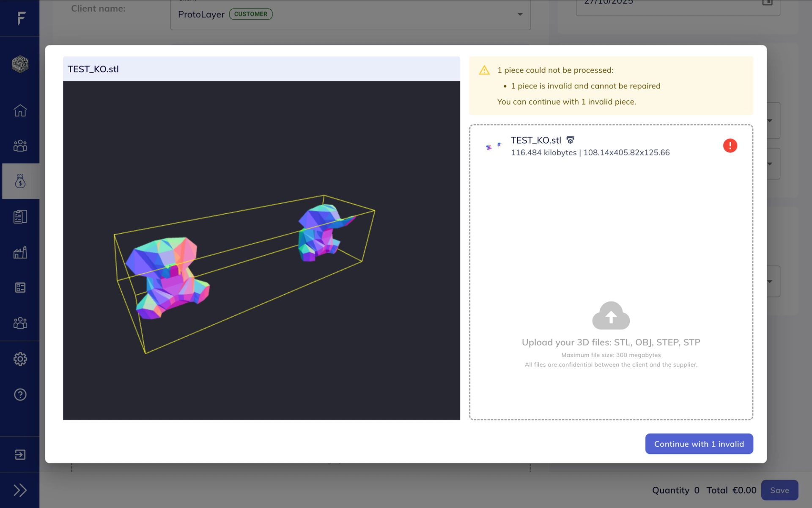Open the factory production icon
Viewport: 812px width, 508px height.
coord(20,252)
